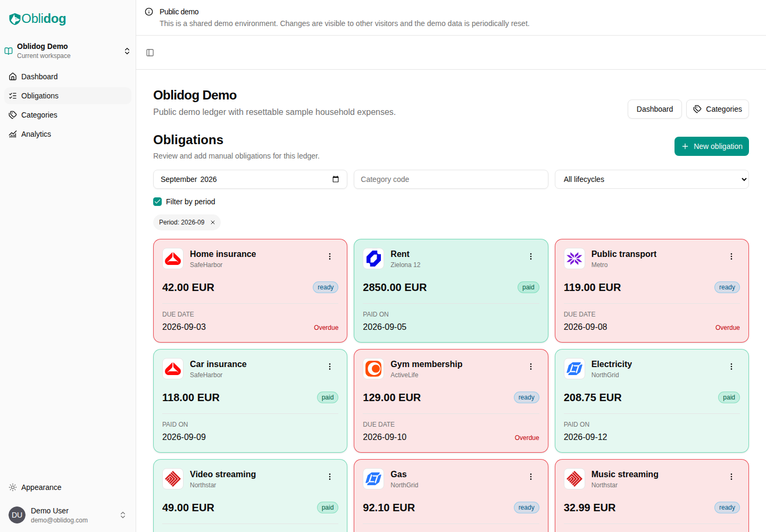Viewport: 766px width, 532px height.
Task: Click the 2850.00 EUR amount on Rent
Action: click(395, 287)
